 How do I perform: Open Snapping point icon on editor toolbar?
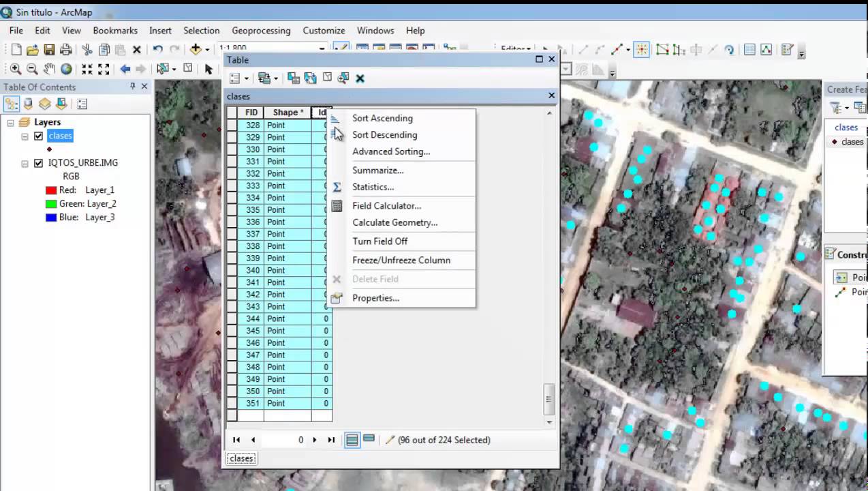tap(641, 49)
